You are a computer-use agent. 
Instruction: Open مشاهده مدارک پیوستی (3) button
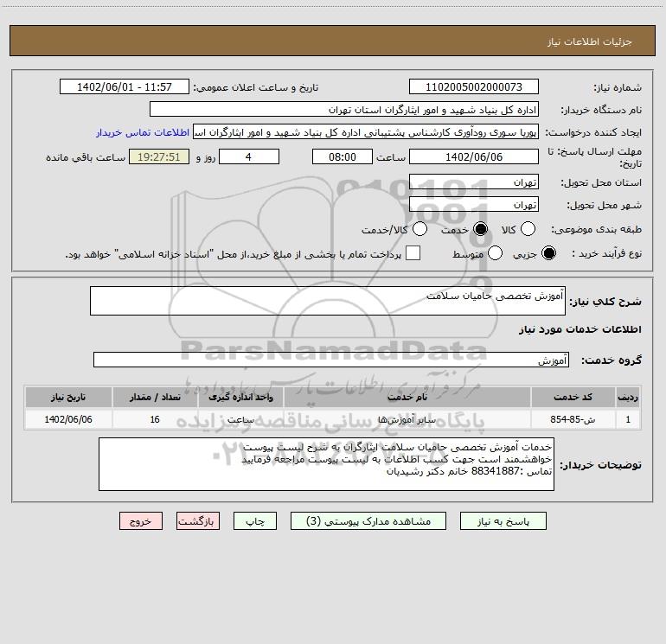click(368, 521)
